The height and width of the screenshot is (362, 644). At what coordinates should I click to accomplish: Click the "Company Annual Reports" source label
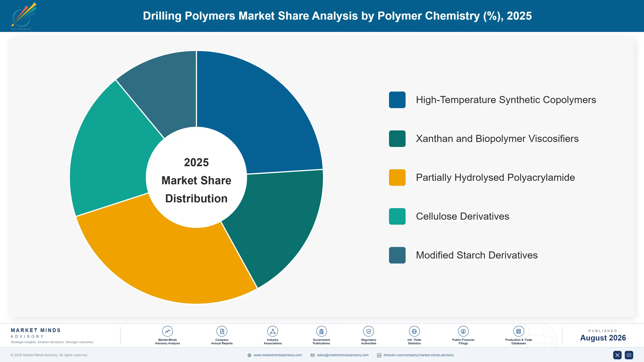coord(222,342)
